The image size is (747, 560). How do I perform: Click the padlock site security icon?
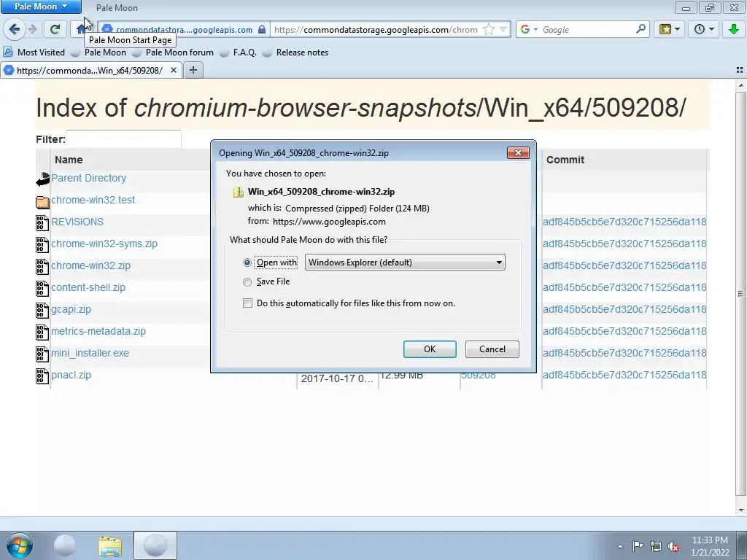point(262,29)
